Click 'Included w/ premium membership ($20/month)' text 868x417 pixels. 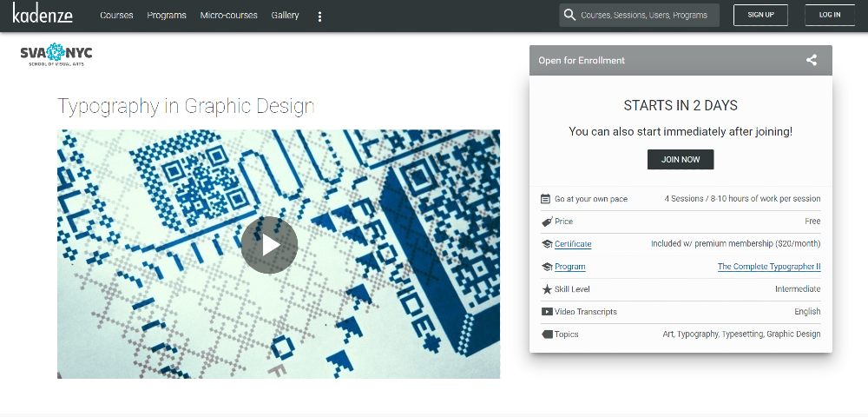tap(736, 243)
